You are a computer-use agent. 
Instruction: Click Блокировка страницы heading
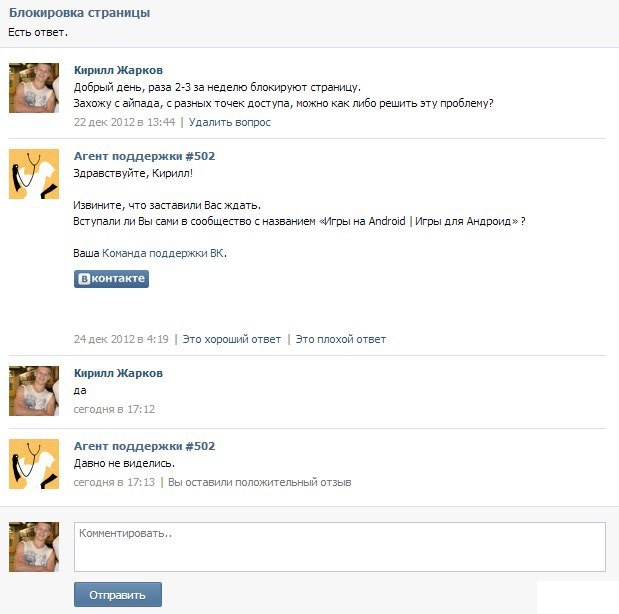[x=79, y=13]
